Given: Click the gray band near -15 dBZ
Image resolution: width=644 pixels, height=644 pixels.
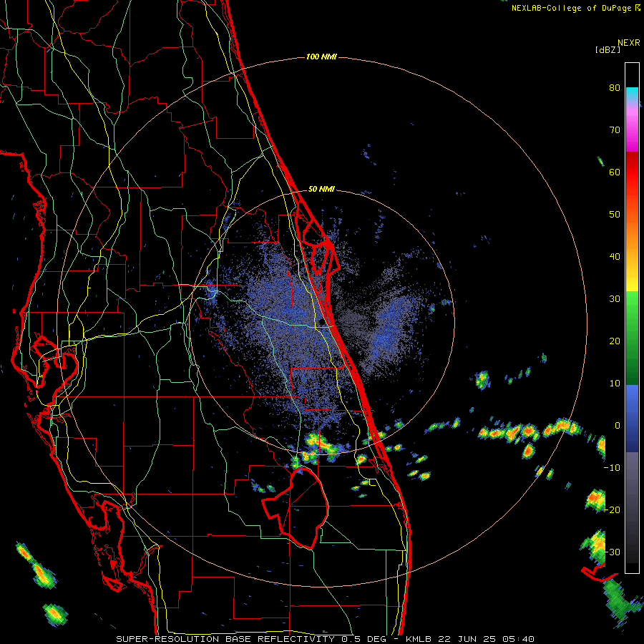Looking at the screenshot, I should pyautogui.click(x=632, y=489).
